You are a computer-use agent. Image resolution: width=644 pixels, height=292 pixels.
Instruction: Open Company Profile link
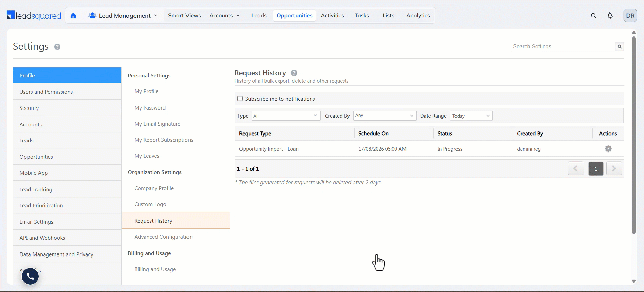tap(154, 188)
